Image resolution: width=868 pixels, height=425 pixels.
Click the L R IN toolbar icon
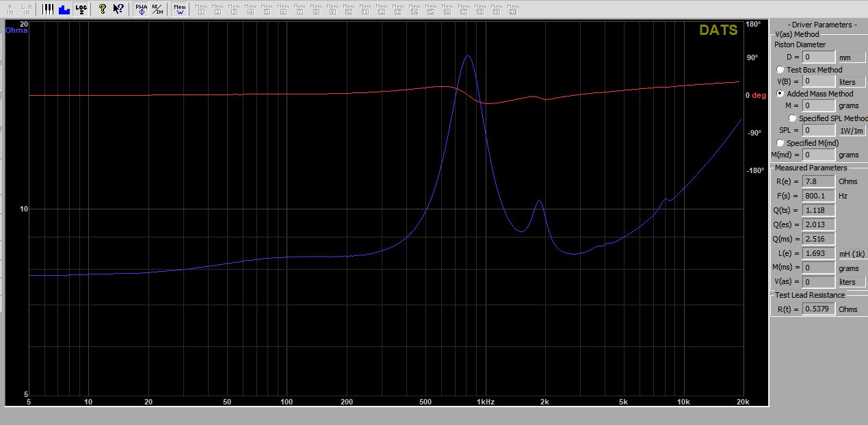[x=27, y=9]
